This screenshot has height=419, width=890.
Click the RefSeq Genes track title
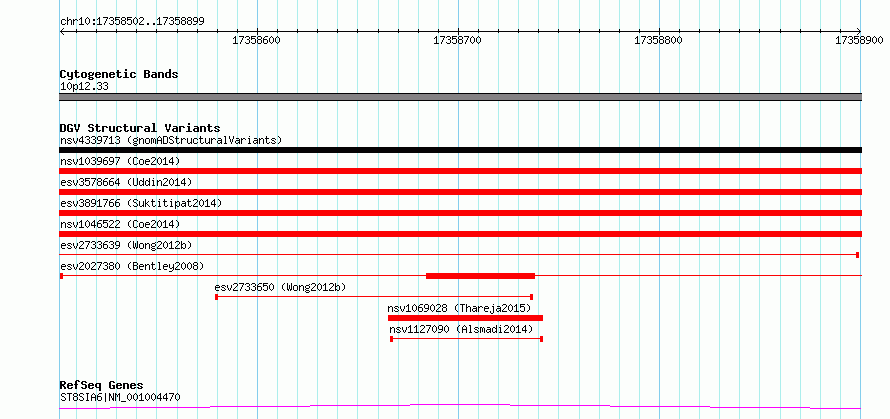click(x=102, y=386)
